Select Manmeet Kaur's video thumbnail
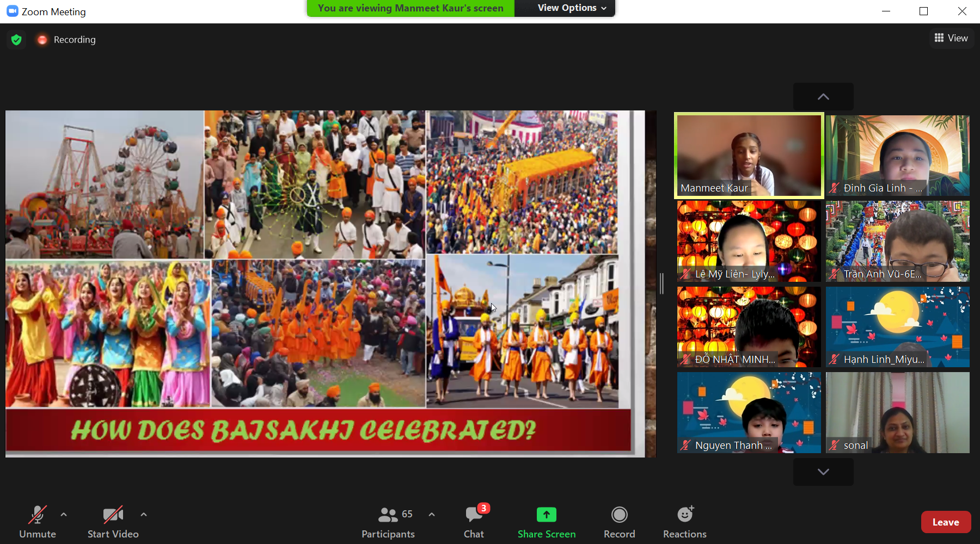The width and height of the screenshot is (980, 544). point(749,155)
